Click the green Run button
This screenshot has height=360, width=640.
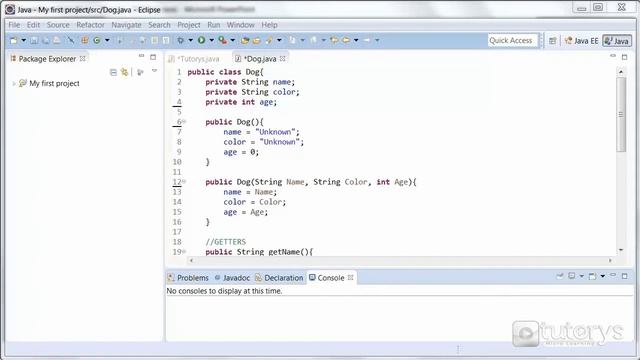(201, 40)
